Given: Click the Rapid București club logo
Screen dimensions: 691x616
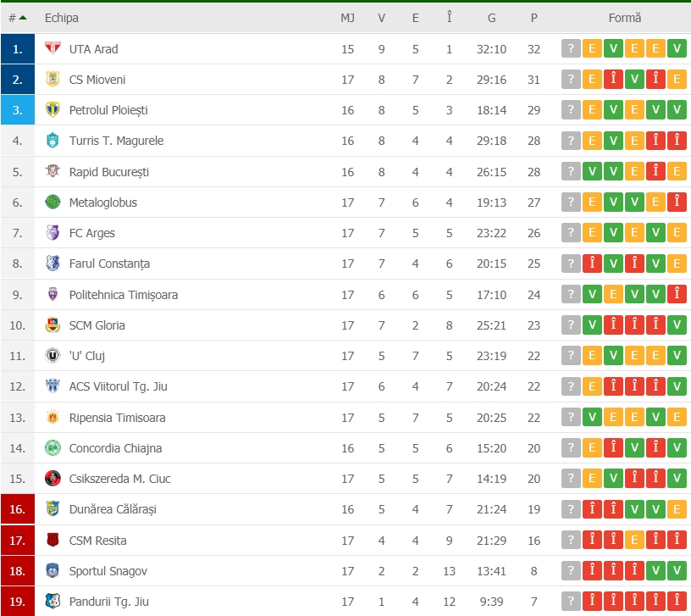Looking at the screenshot, I should point(53,172).
